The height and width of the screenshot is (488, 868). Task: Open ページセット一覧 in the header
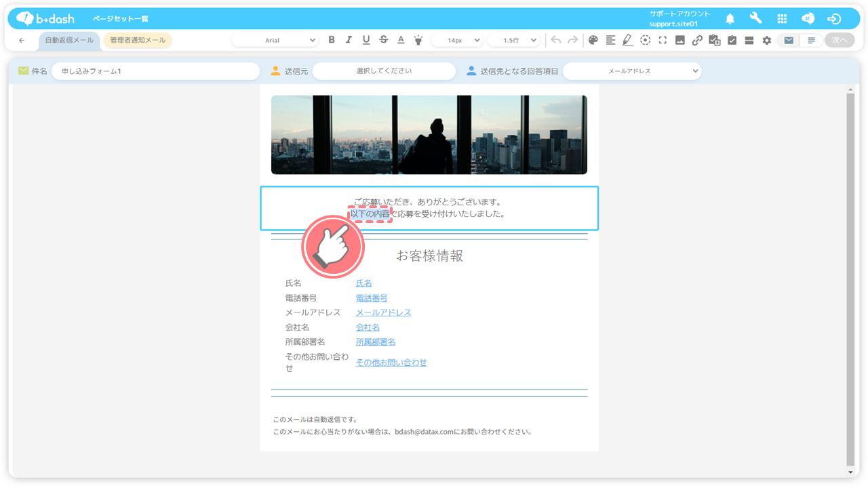(120, 19)
